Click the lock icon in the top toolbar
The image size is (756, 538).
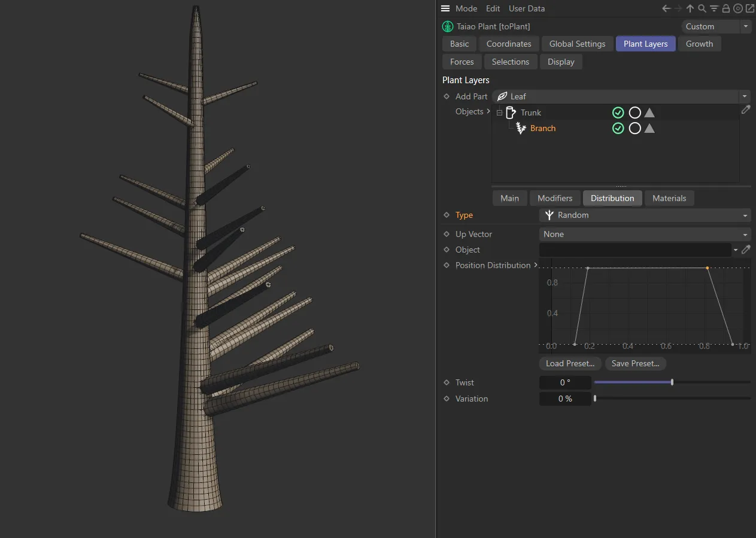(725, 8)
